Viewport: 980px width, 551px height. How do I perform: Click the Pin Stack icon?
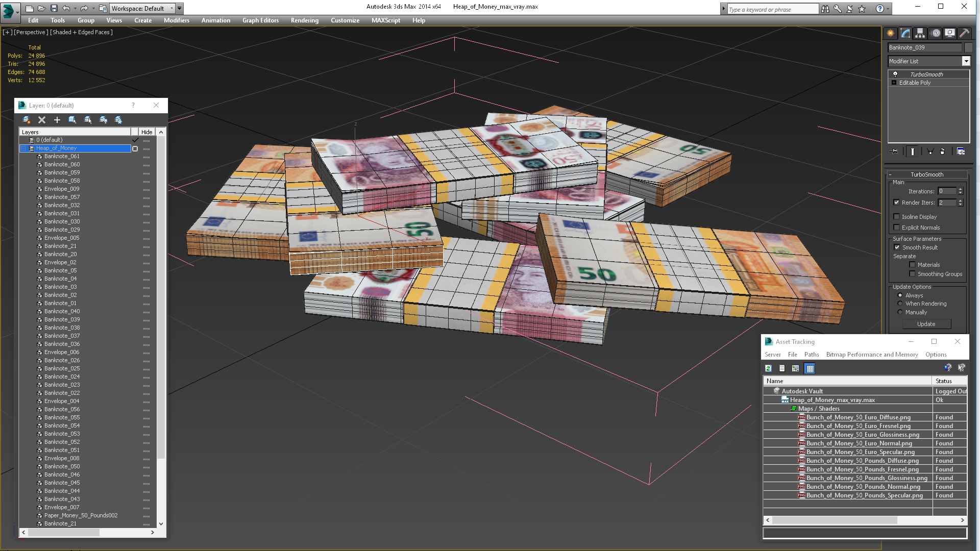pyautogui.click(x=894, y=152)
